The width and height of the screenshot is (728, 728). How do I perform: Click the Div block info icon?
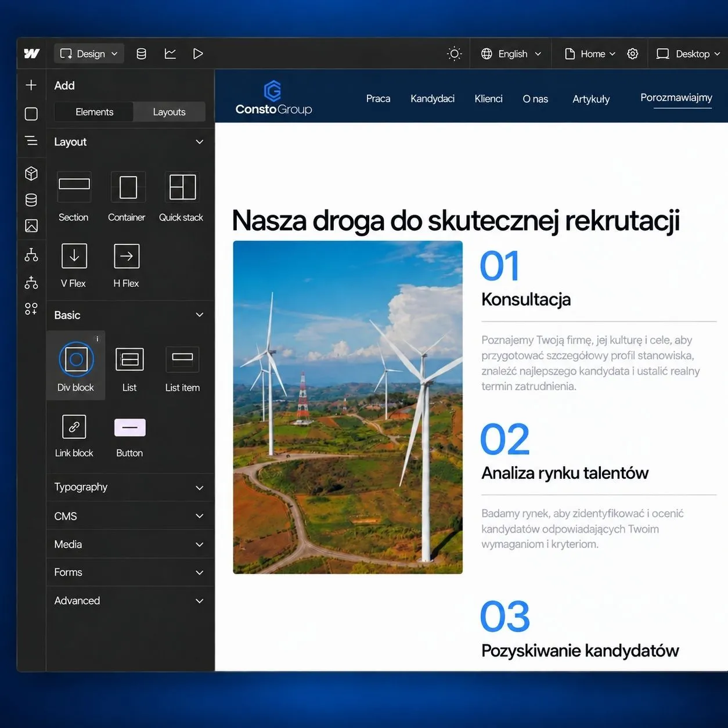(98, 339)
